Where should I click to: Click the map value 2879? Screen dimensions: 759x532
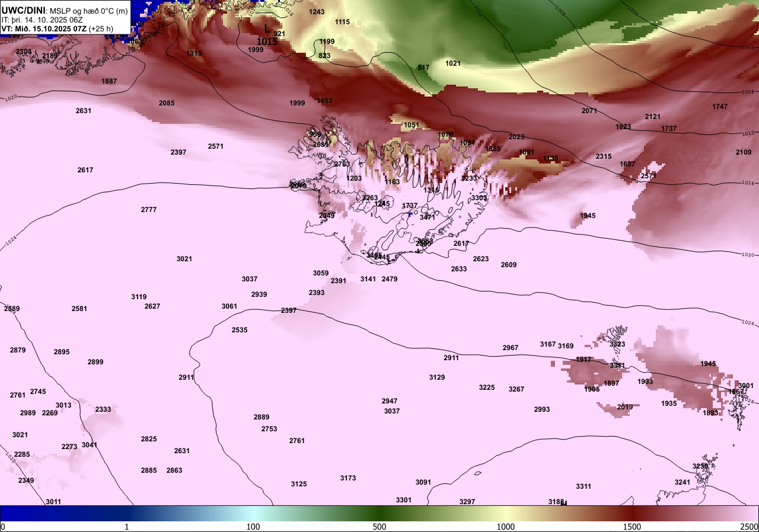(18, 350)
